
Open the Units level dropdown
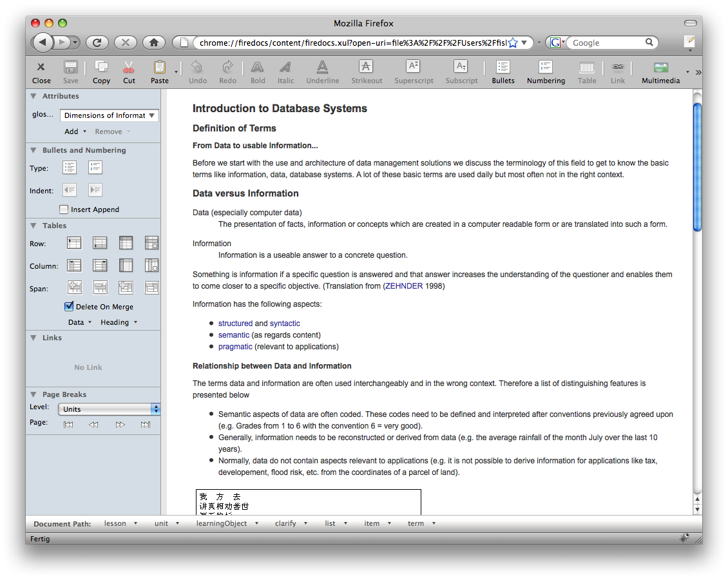pos(109,409)
